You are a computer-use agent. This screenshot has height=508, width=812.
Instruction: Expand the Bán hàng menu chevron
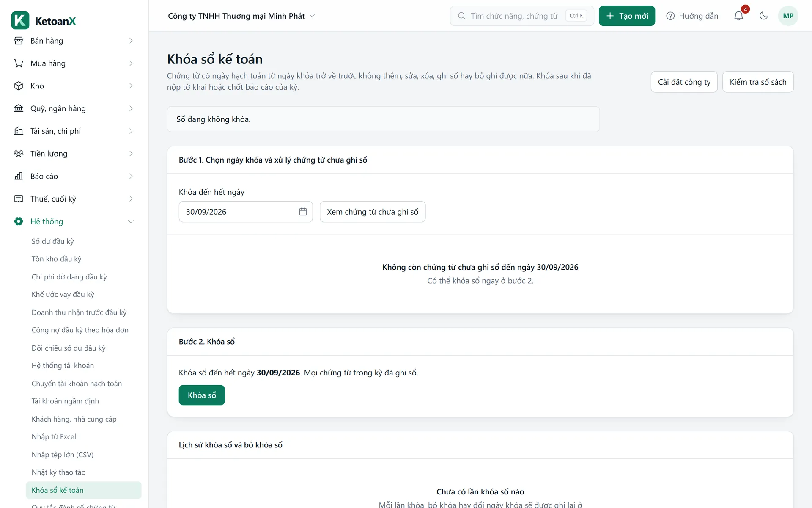pos(131,41)
